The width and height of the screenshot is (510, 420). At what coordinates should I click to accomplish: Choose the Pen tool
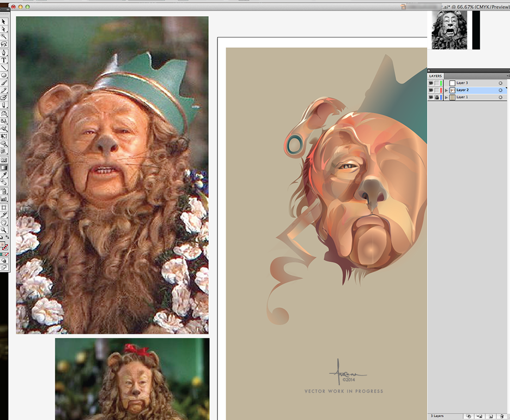point(4,52)
